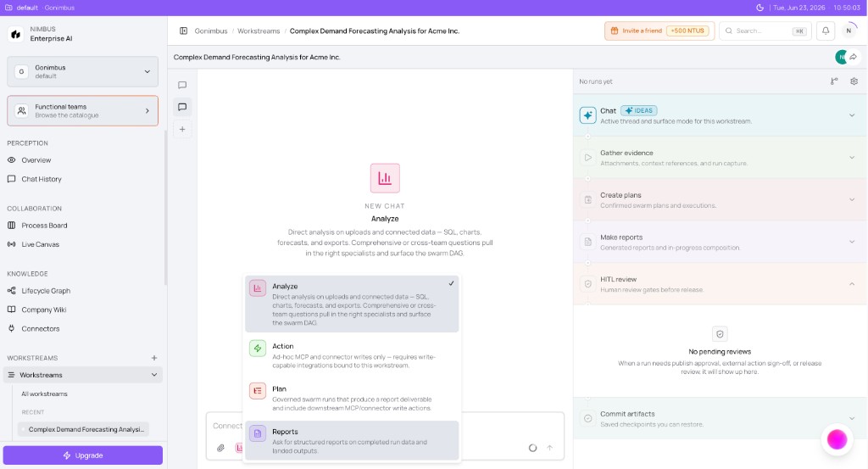
Task: Click the Commit artifacts check icon
Action: [x=588, y=419]
